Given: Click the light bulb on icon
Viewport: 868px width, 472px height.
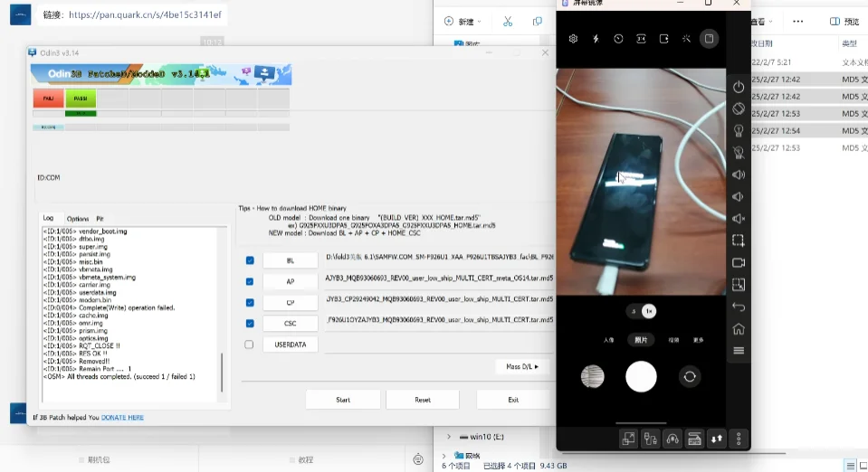Looking at the screenshot, I should (739, 130).
